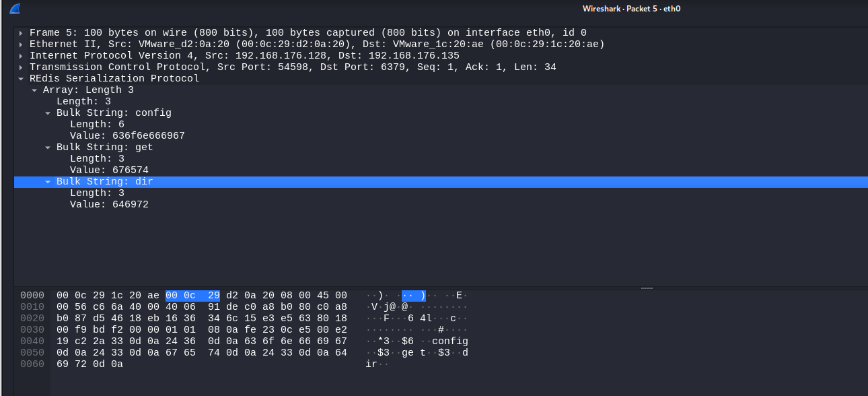Click the ASCII text 'ir' in last row

(371, 364)
